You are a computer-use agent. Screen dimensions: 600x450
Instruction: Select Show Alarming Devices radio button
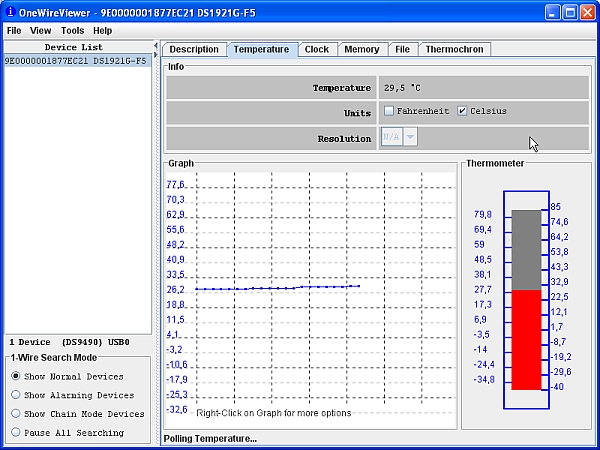click(x=16, y=395)
